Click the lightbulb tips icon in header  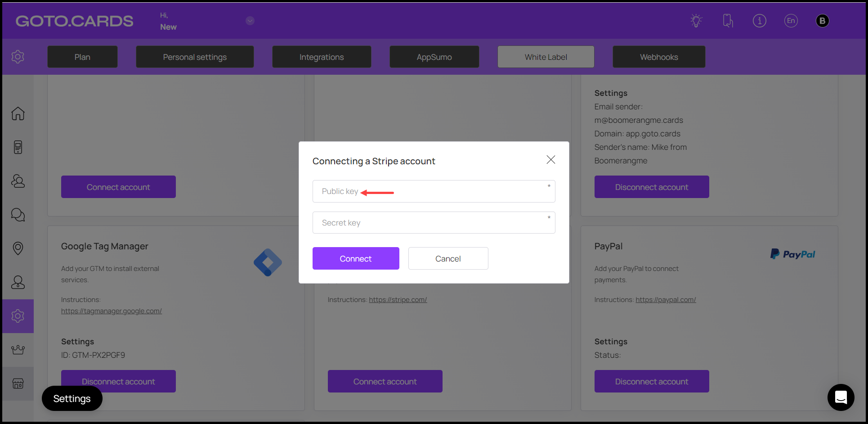696,21
